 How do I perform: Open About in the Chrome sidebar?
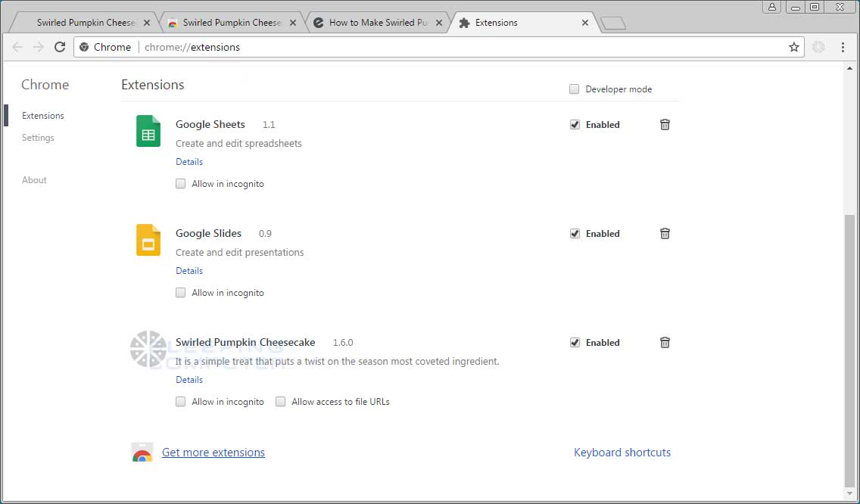[34, 180]
